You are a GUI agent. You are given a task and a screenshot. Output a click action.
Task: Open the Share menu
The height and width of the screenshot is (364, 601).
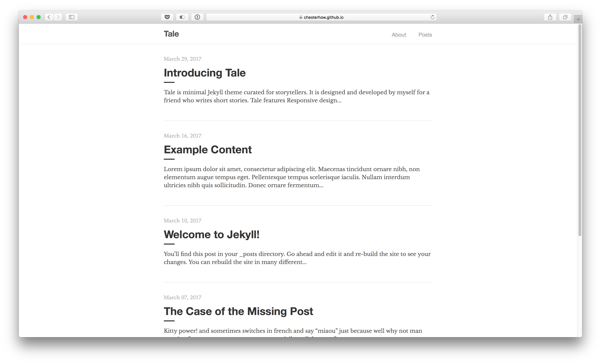(x=550, y=17)
